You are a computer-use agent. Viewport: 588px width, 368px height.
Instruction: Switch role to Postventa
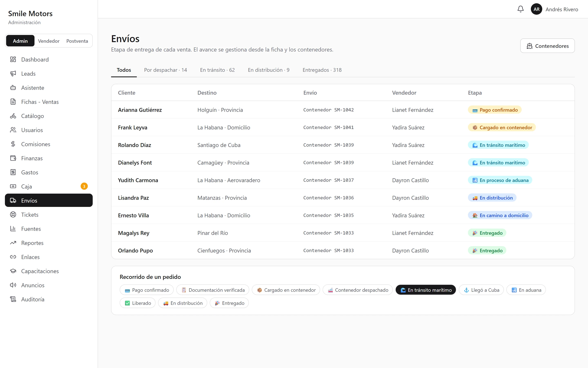click(77, 41)
